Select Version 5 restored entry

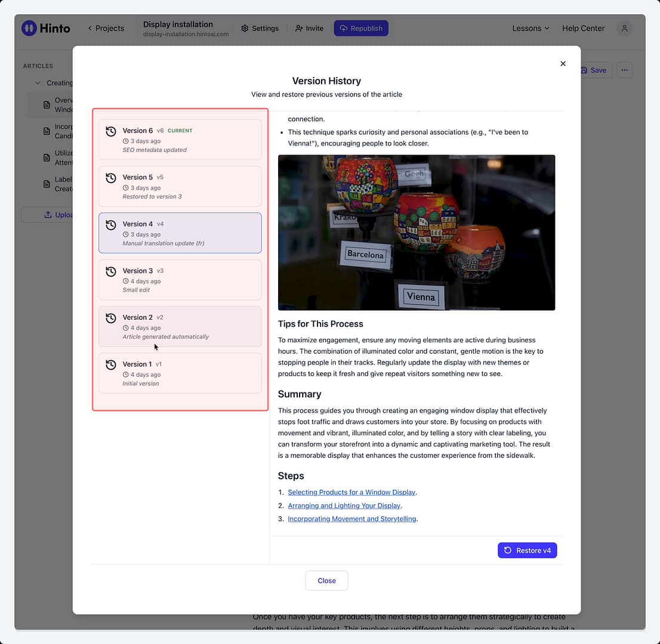pos(180,187)
